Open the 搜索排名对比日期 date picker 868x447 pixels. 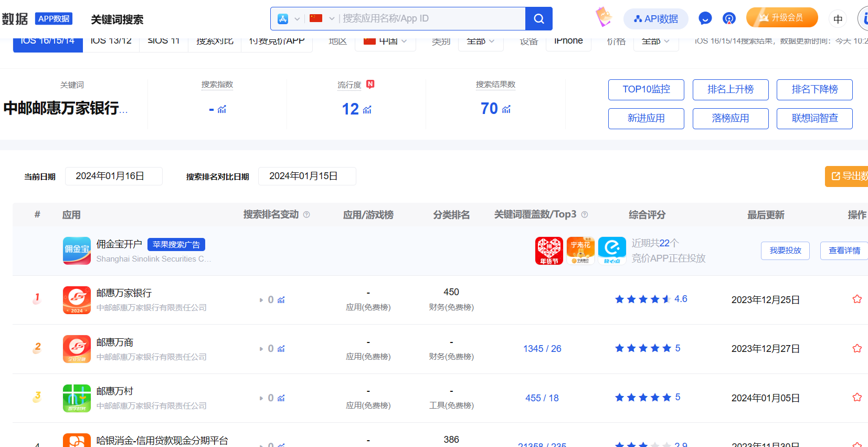coord(307,176)
